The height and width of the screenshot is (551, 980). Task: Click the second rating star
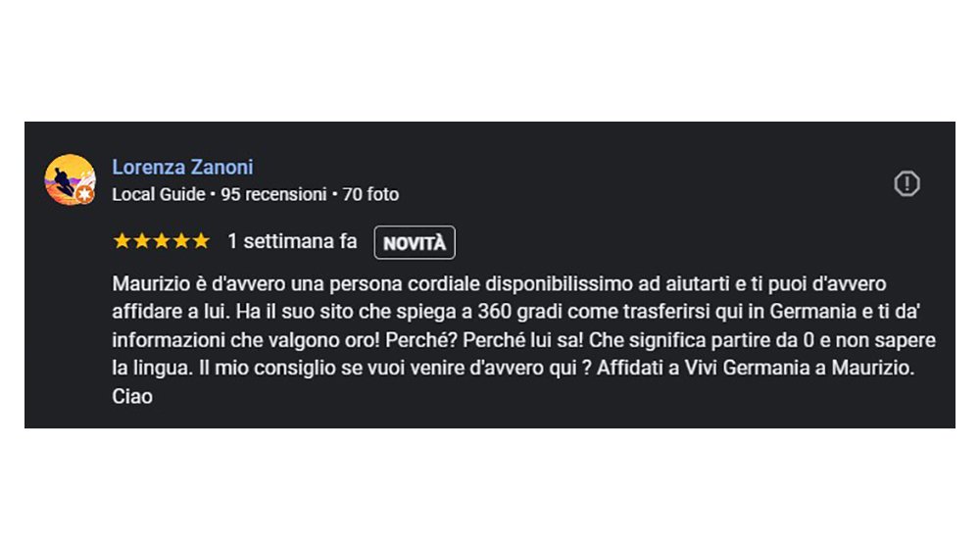click(141, 241)
